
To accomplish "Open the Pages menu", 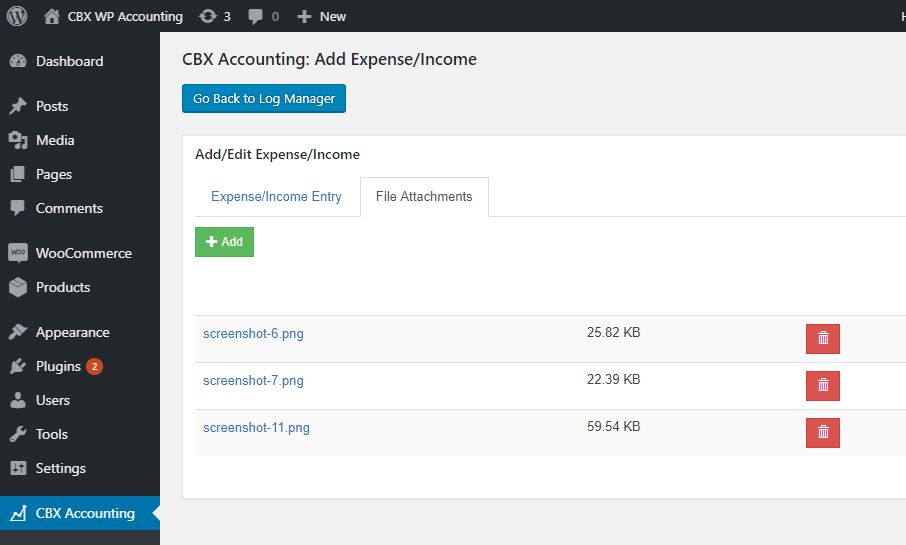I will pyautogui.click(x=54, y=175).
